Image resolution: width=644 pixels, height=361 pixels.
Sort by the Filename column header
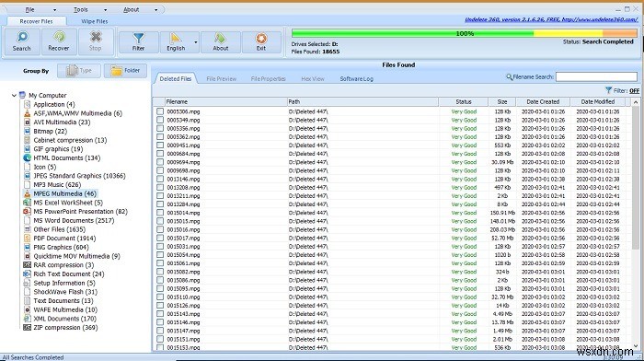(225, 101)
